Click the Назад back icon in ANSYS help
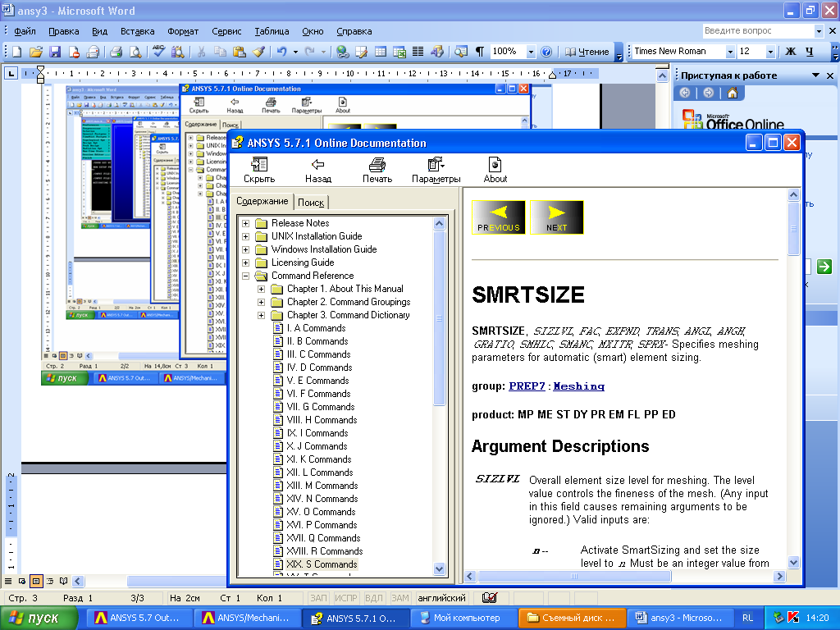The height and width of the screenshot is (630, 840). click(318, 169)
